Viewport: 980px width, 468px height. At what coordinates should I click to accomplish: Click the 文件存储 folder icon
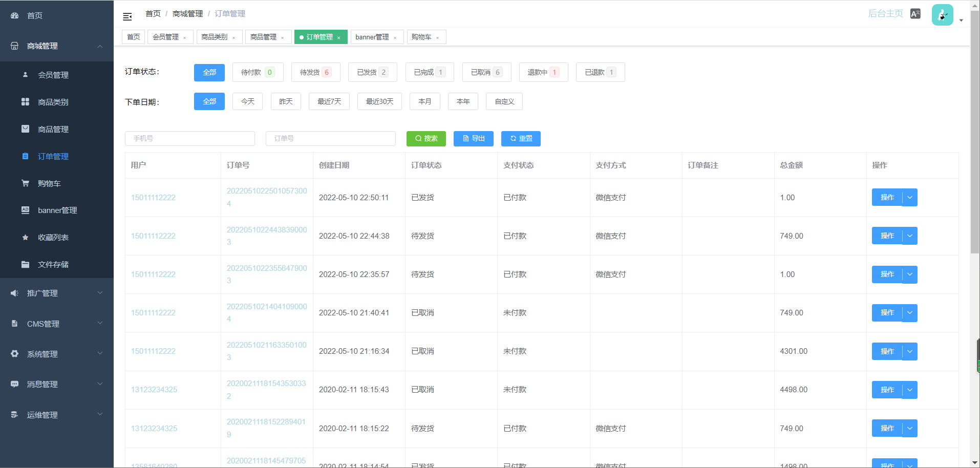[x=25, y=264]
